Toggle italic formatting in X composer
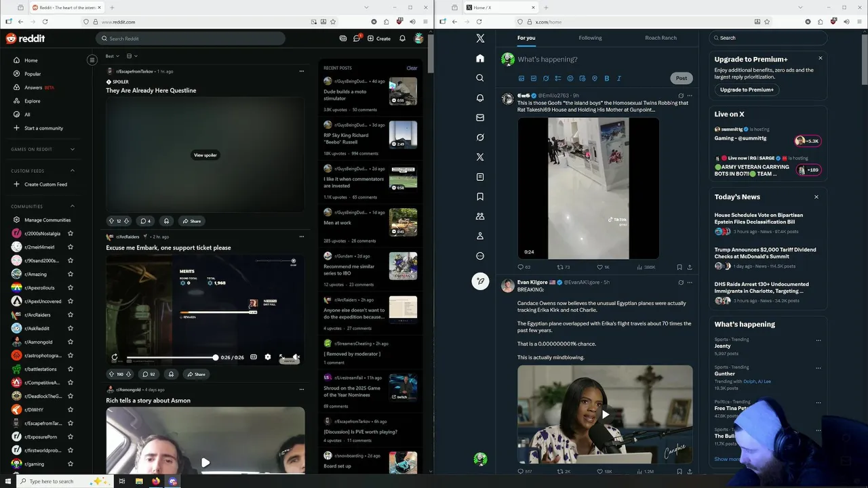The height and width of the screenshot is (488, 868). 618,79
